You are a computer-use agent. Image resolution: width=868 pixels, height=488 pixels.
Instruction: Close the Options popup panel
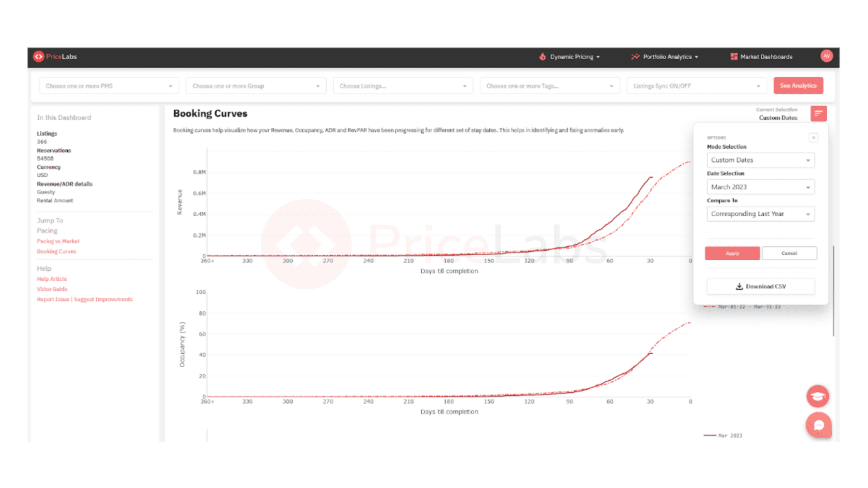813,137
